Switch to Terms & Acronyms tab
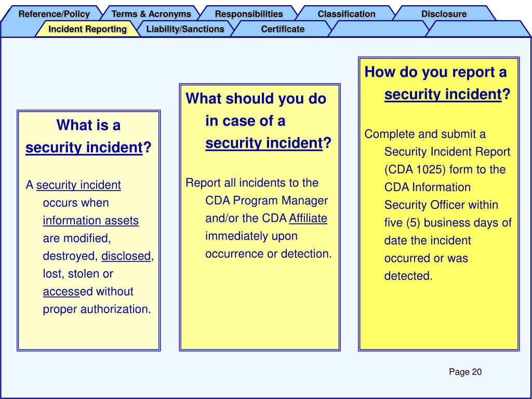Viewport: 532px width, 399px height. (x=151, y=14)
